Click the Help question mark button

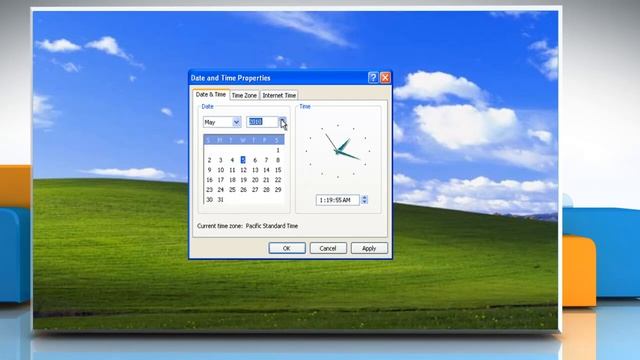[x=373, y=78]
